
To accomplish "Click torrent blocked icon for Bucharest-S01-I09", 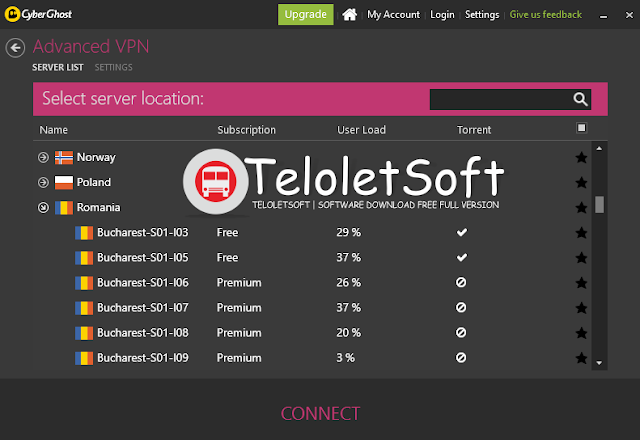I will [x=461, y=358].
